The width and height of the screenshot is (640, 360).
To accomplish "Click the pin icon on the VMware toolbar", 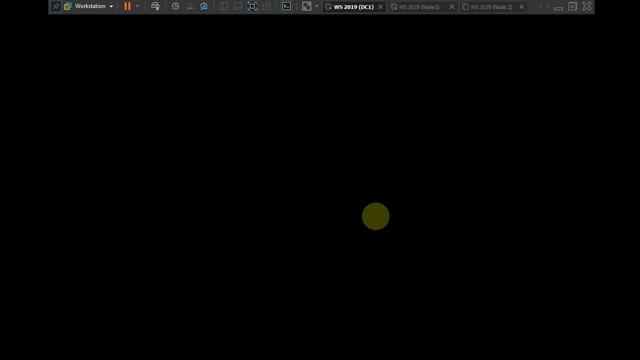I will click(56, 6).
